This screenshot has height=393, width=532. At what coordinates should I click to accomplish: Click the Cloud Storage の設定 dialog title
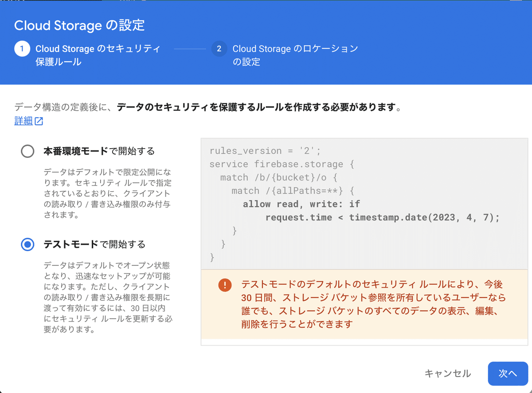[x=79, y=25]
